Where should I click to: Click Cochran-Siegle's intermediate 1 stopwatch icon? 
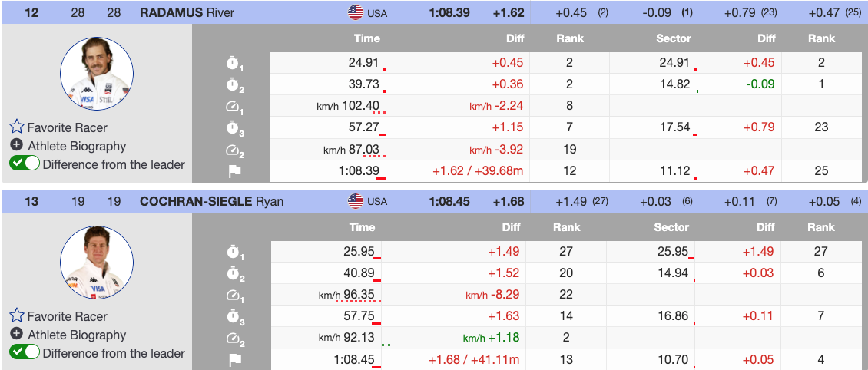(x=234, y=252)
